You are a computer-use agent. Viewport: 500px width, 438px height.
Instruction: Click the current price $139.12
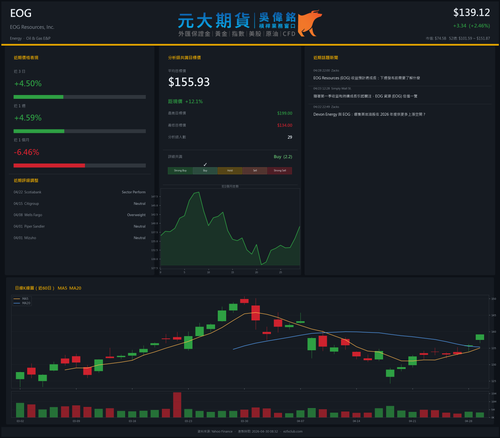[471, 13]
